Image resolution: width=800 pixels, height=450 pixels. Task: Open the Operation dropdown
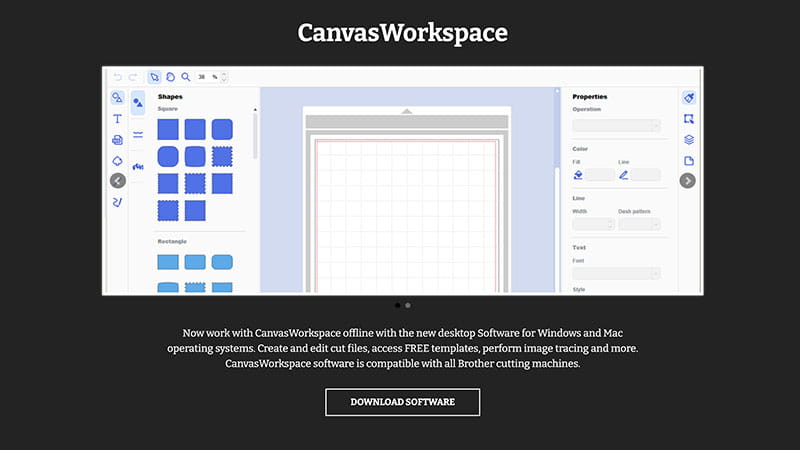[616, 125]
